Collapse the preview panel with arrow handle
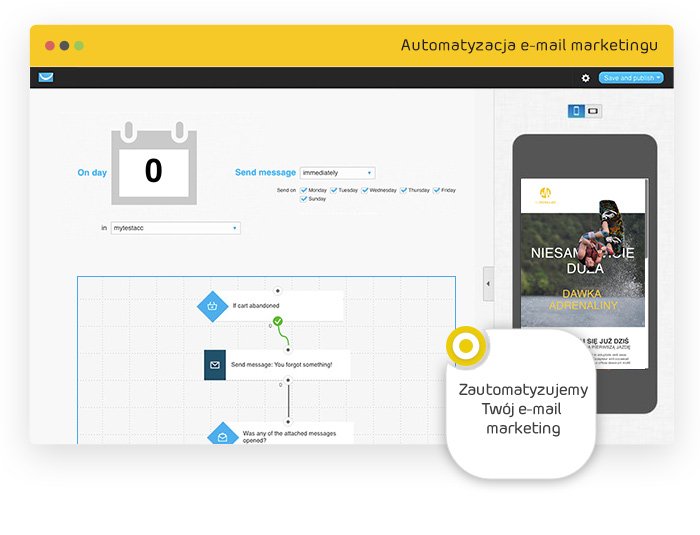700x535 pixels. point(488,284)
